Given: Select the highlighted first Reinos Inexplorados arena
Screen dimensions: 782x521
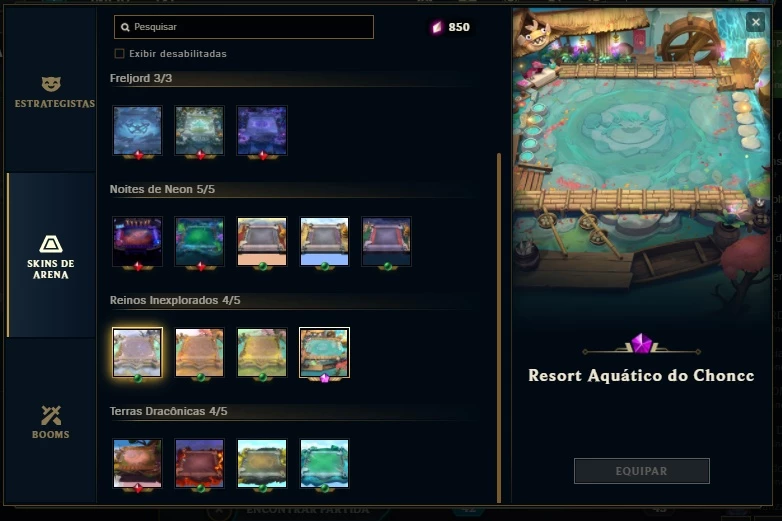Looking at the screenshot, I should point(138,352).
